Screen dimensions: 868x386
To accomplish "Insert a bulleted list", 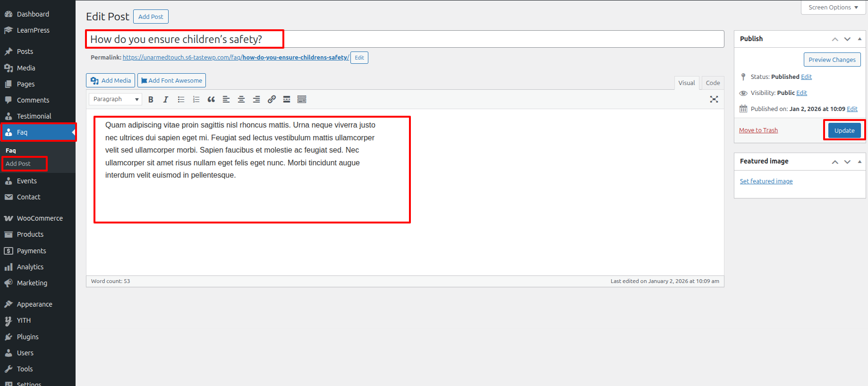I will click(181, 99).
